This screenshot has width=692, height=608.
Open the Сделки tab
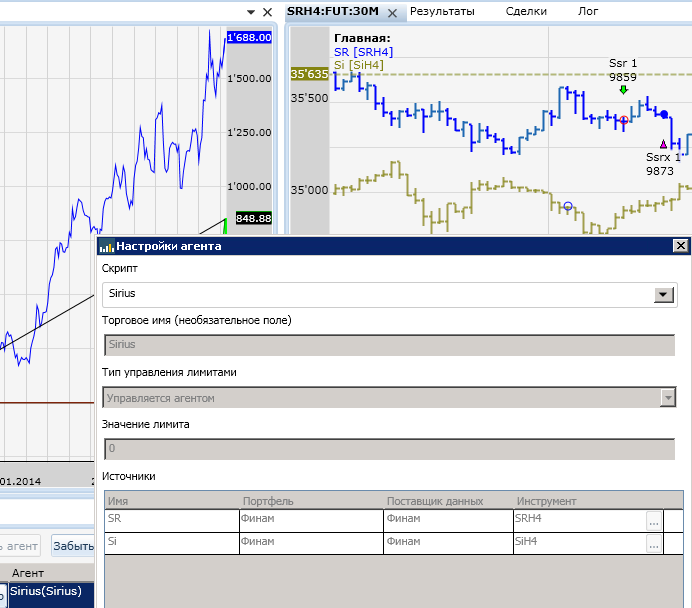pyautogui.click(x=526, y=11)
